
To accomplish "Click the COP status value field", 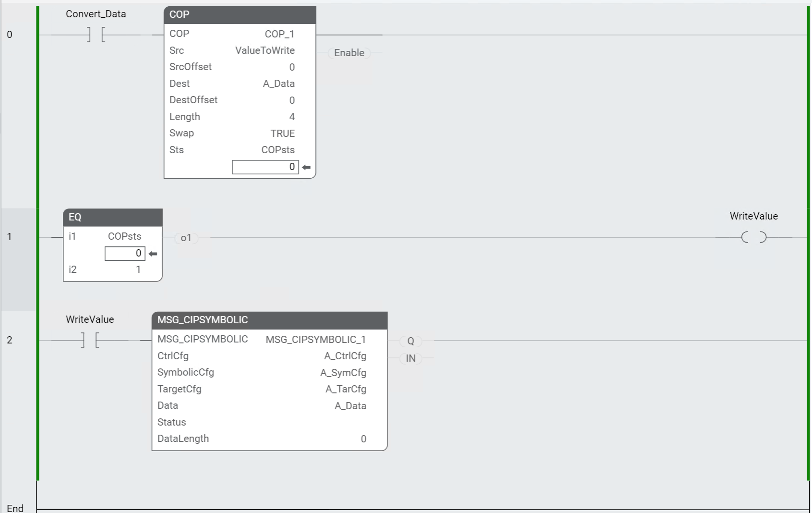I will [x=265, y=167].
